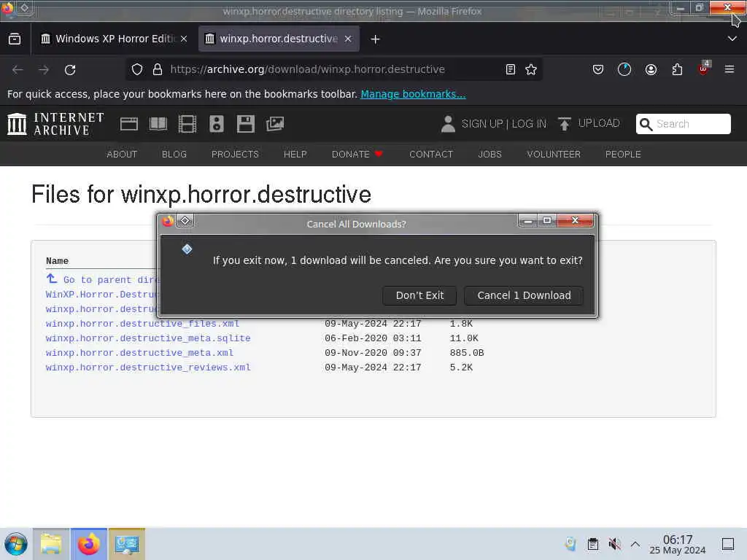Click Firefox in the taskbar
The image size is (747, 560).
coord(89,544)
